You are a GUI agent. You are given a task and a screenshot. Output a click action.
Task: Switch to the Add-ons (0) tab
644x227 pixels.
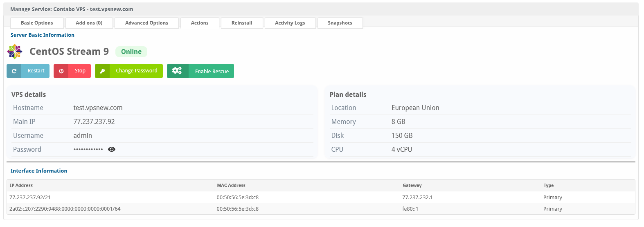point(89,23)
